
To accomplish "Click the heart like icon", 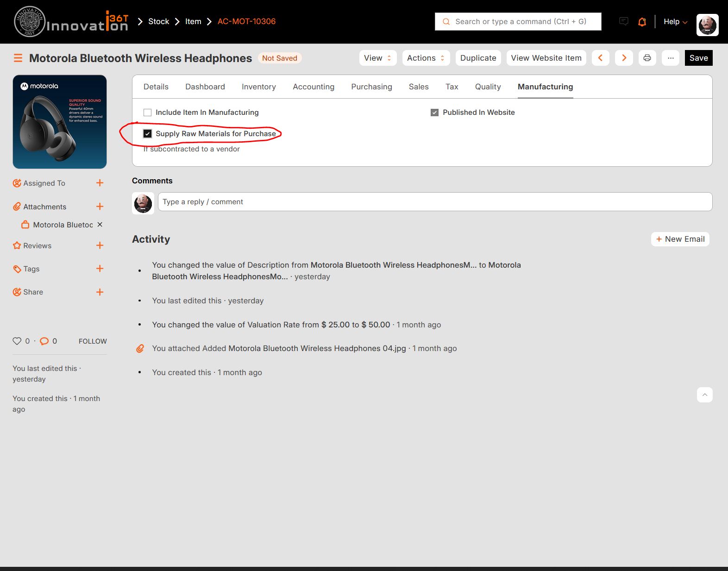I will pyautogui.click(x=17, y=341).
